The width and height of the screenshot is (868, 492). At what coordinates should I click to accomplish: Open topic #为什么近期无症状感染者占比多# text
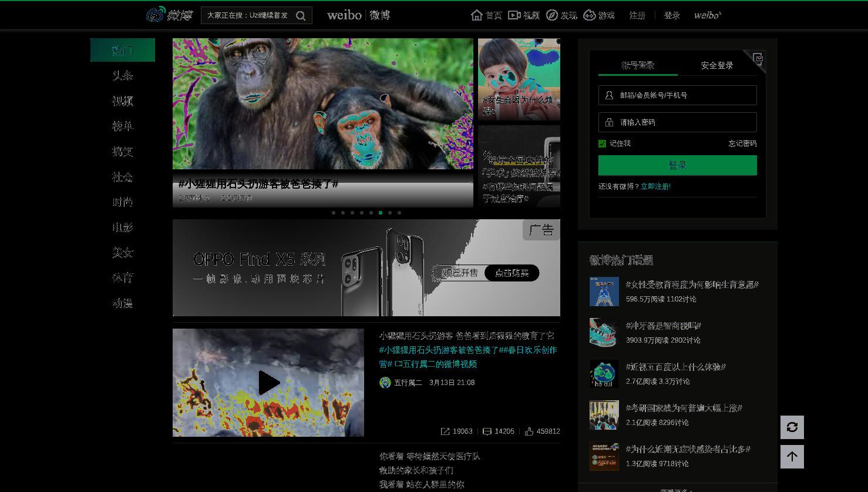pyautogui.click(x=688, y=449)
